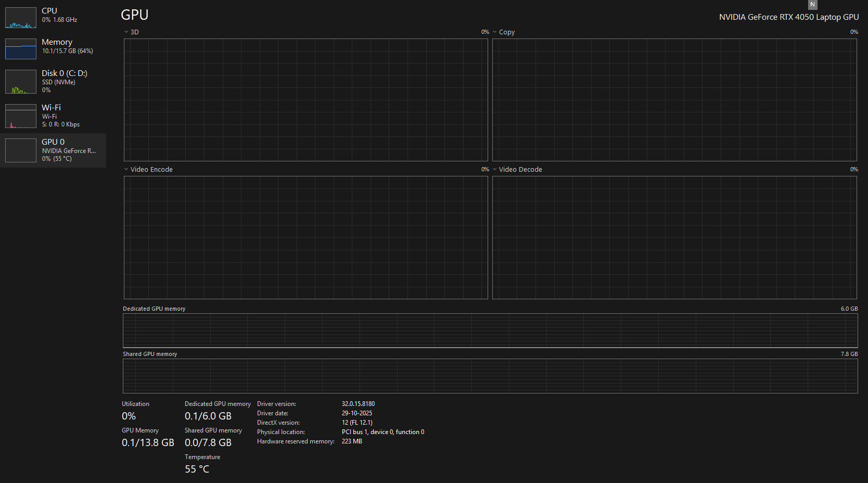
Task: Click the 'NVIDIA GeForce RTX 4050 Laptop GPU' title
Action: click(789, 17)
